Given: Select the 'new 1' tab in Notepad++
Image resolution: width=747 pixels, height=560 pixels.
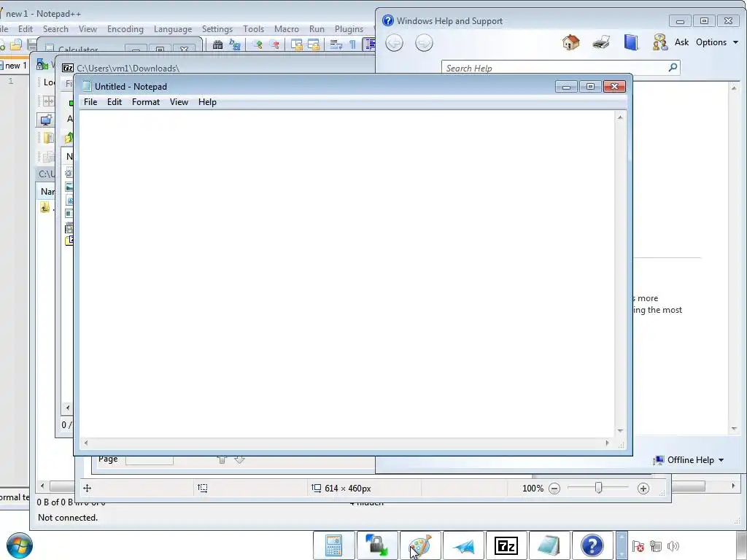Looking at the screenshot, I should pyautogui.click(x=15, y=66).
